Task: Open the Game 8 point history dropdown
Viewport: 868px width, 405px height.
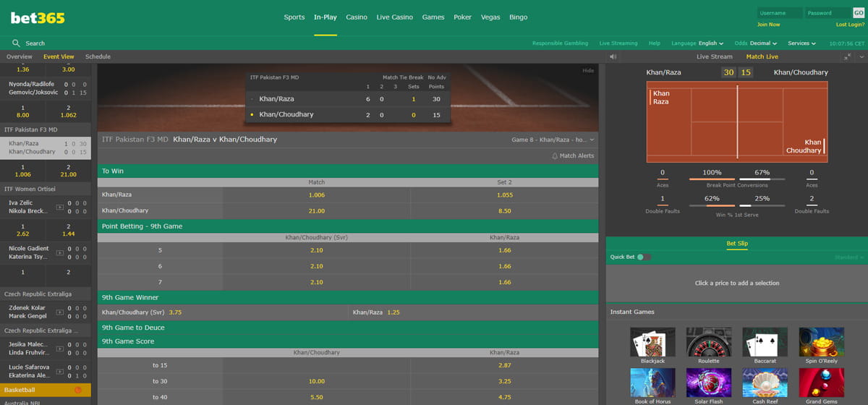Action: tap(553, 140)
